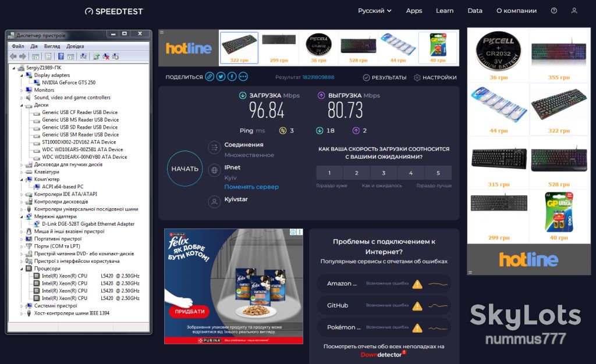
Task: Rate download speed as 3
Action: [384, 173]
